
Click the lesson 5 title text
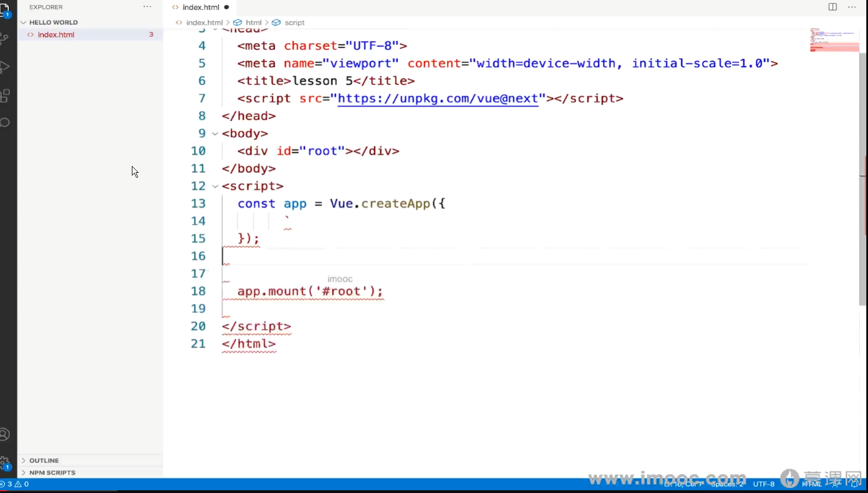click(x=323, y=81)
